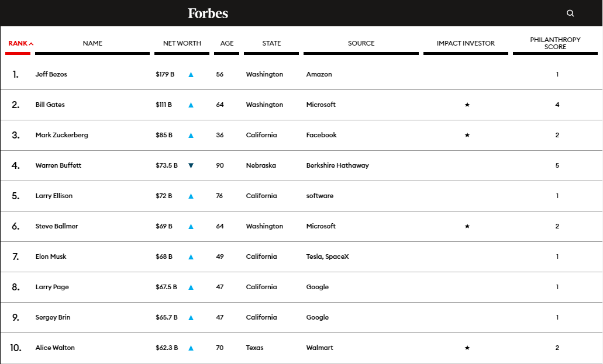Viewport: 603px width, 364px height.
Task: Click the up arrow beside Jeff Bezos's net worth
Action: pyautogui.click(x=191, y=75)
